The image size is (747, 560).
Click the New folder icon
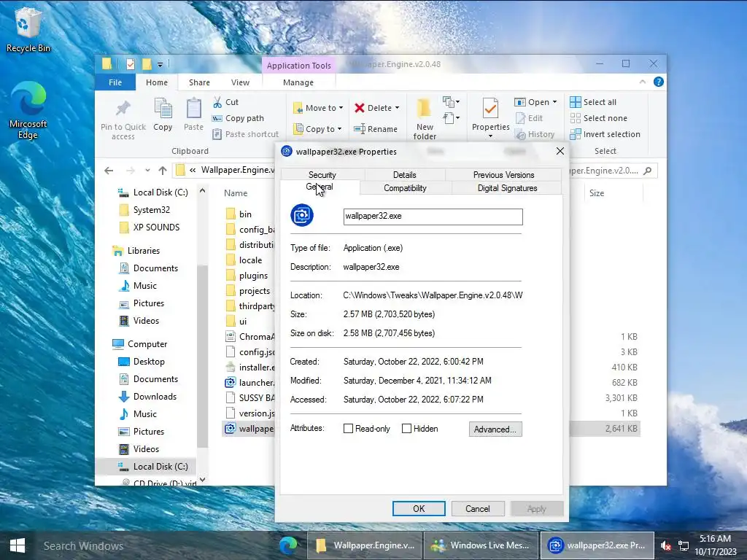424,109
